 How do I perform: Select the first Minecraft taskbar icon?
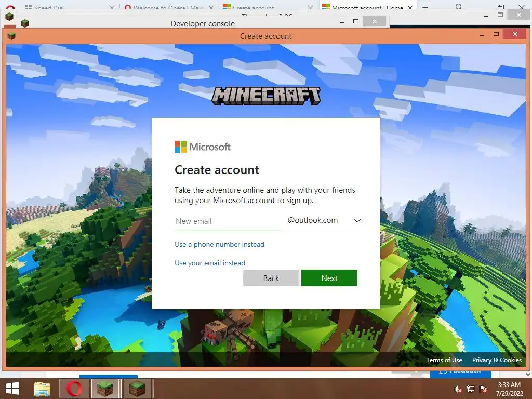pyautogui.click(x=105, y=389)
